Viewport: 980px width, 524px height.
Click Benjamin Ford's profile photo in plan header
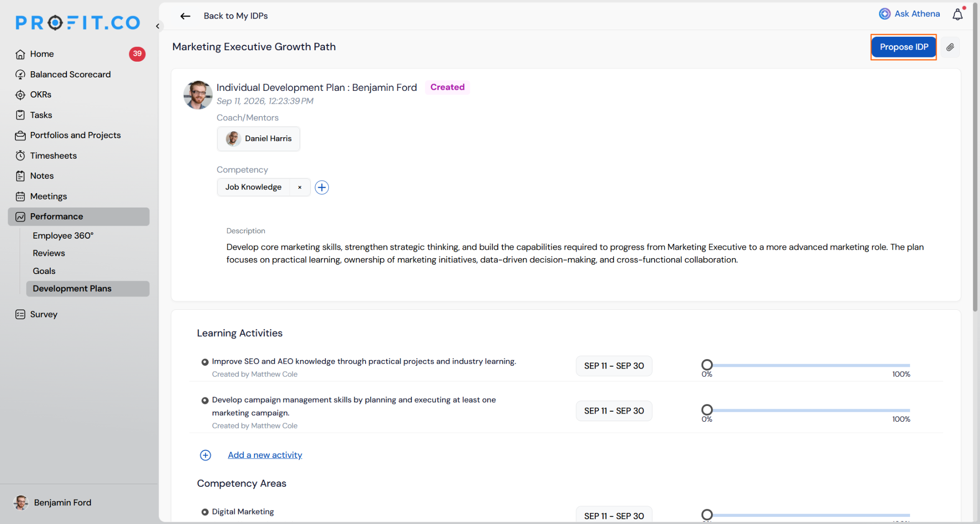pyautogui.click(x=198, y=95)
